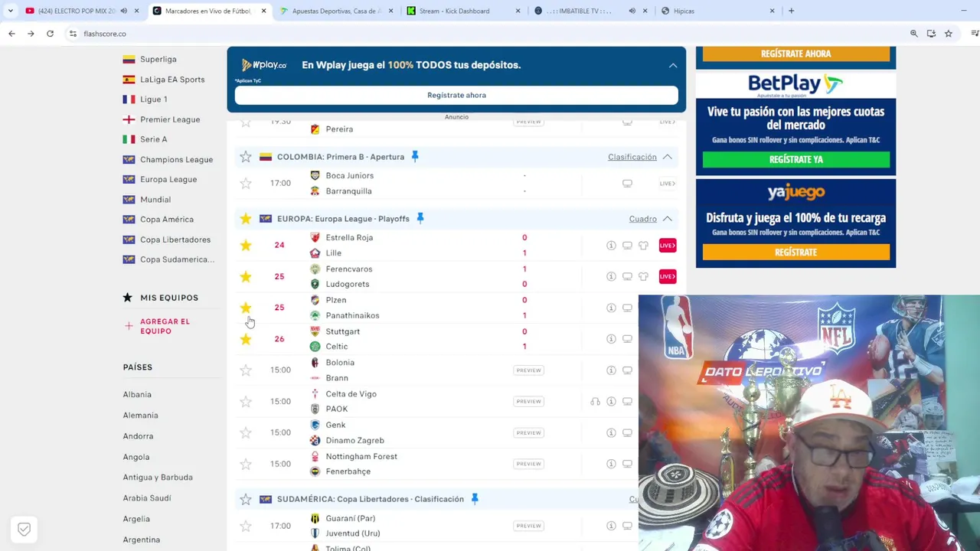Click the pin icon for Europa League Playoffs
Viewport: 980px width, 551px height.
[x=420, y=218]
